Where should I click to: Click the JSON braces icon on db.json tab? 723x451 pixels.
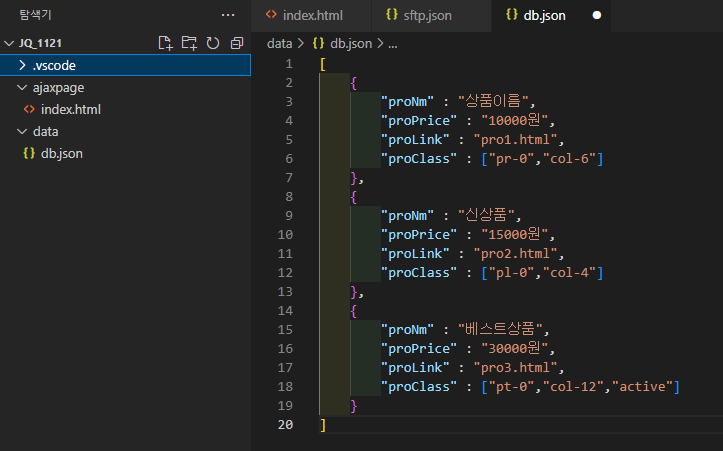(x=511, y=15)
